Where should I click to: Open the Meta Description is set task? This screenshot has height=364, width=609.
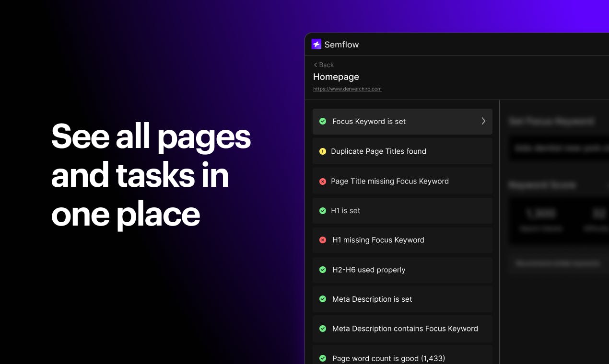(402, 299)
